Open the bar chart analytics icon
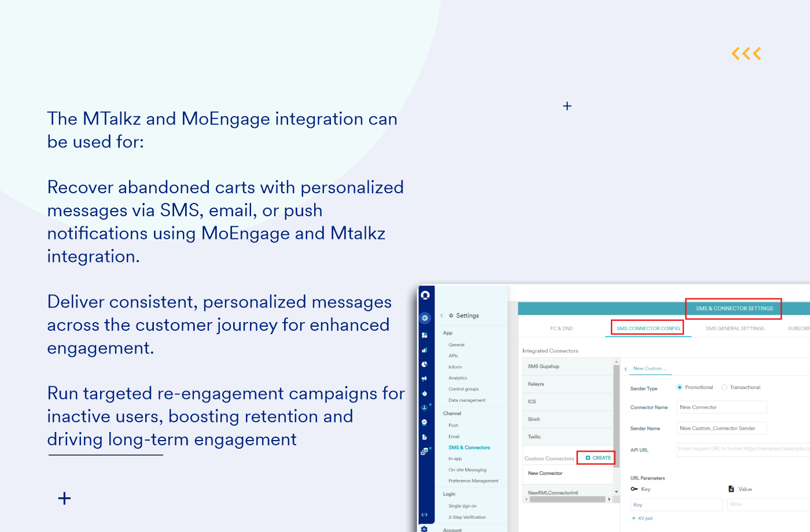The height and width of the screenshot is (532, 810). pos(425,350)
